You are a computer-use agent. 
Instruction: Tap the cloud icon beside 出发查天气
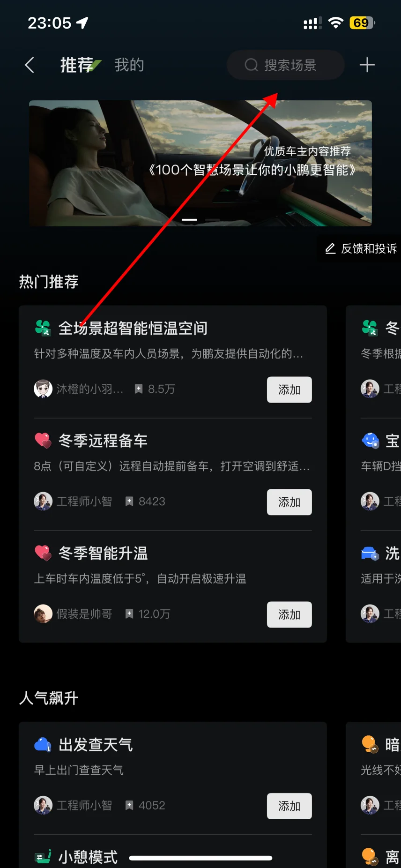click(43, 744)
